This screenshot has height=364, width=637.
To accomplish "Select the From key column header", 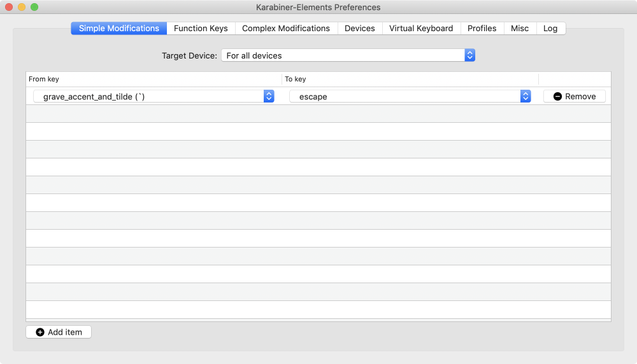I will [x=154, y=79].
